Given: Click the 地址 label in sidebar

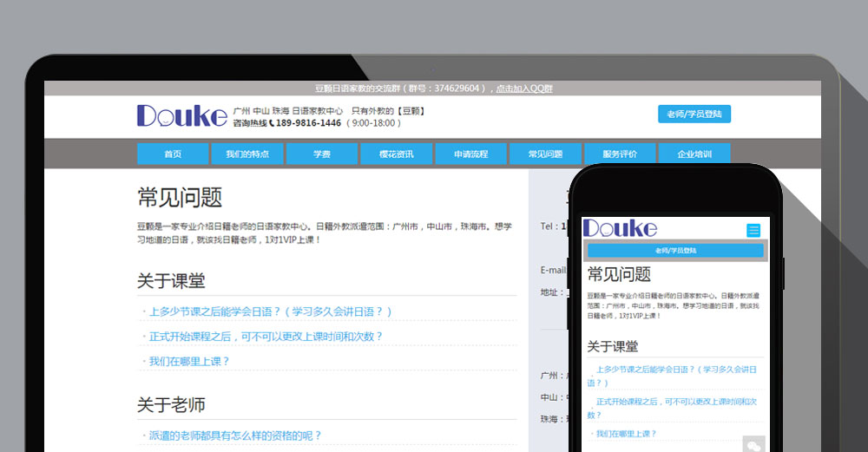Looking at the screenshot, I should click(x=551, y=292).
